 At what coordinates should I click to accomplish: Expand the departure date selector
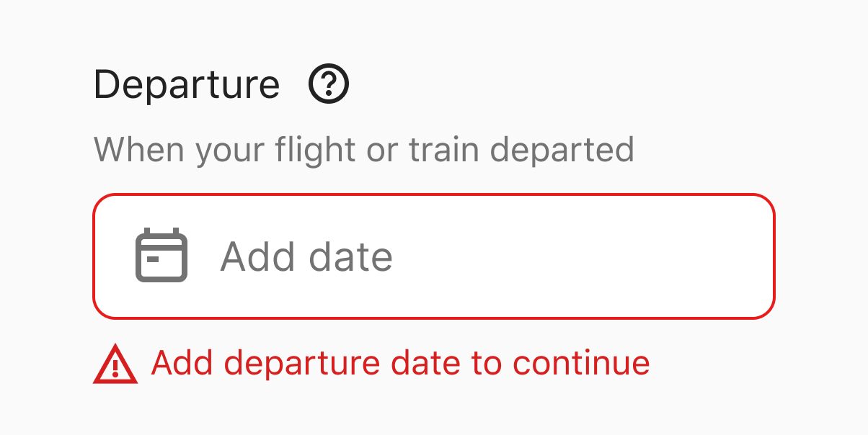click(433, 256)
